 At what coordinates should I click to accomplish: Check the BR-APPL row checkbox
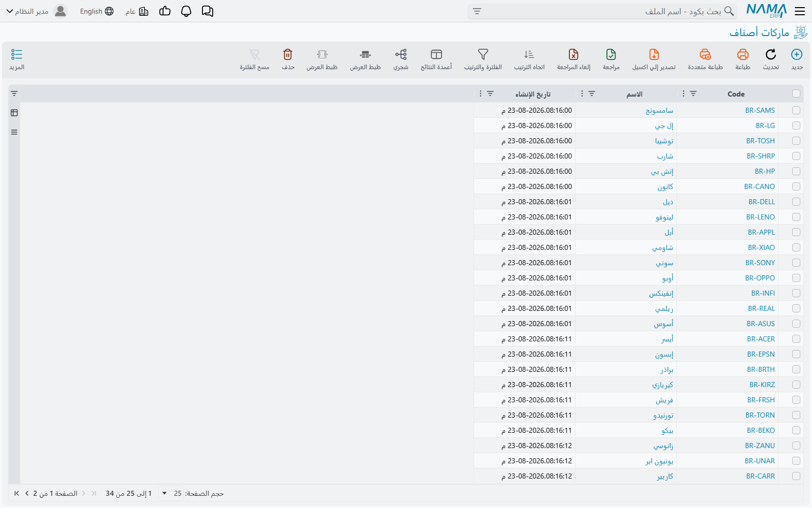point(796,232)
